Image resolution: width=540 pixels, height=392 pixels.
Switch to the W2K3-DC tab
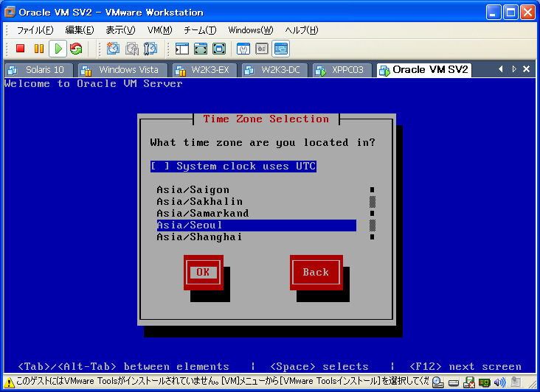(x=275, y=70)
